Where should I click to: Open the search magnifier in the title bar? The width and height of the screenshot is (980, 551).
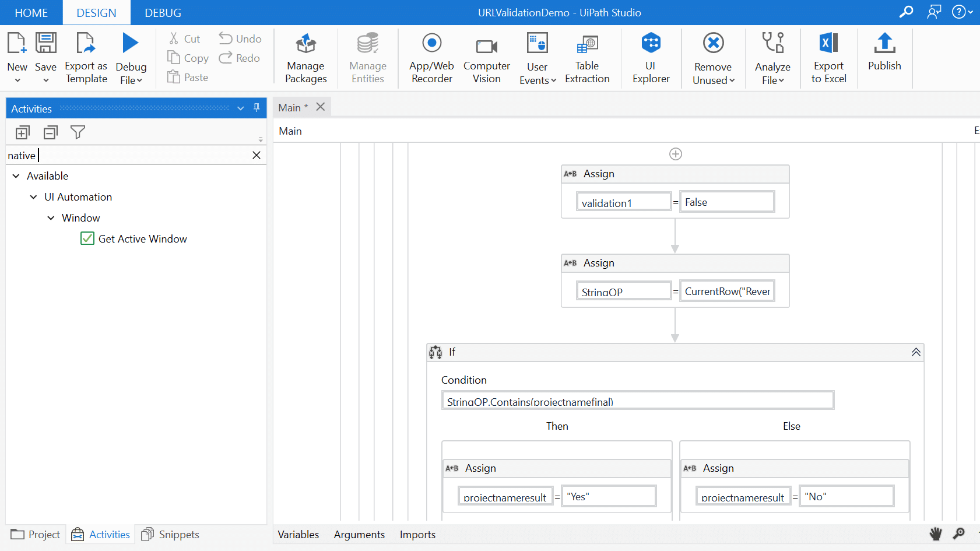click(906, 12)
